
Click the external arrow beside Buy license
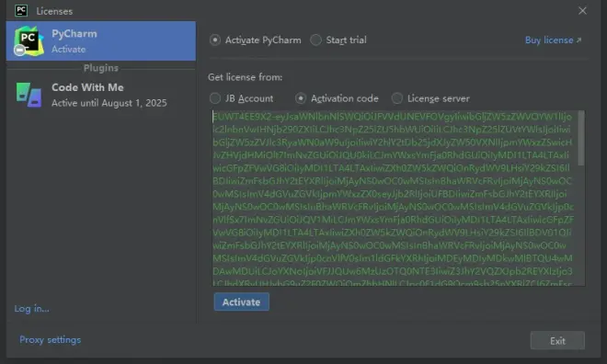click(x=578, y=40)
